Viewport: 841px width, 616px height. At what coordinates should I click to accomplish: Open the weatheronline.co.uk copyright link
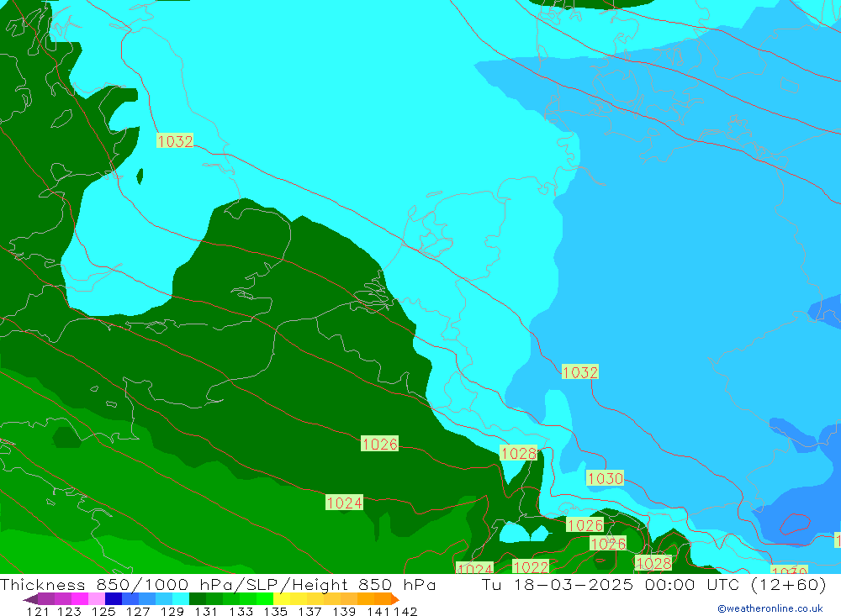(x=770, y=608)
